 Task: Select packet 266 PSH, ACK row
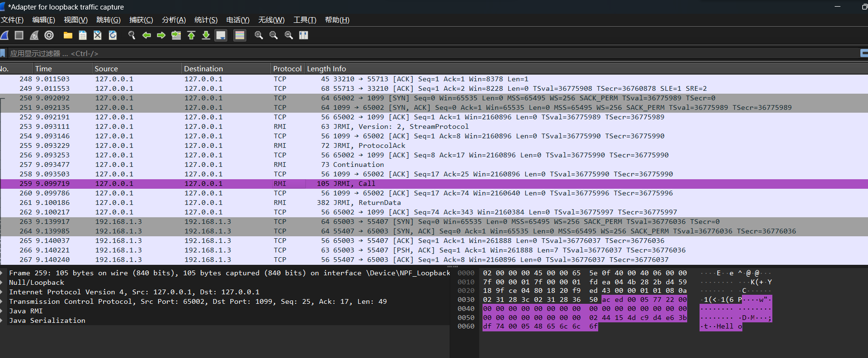click(434, 250)
